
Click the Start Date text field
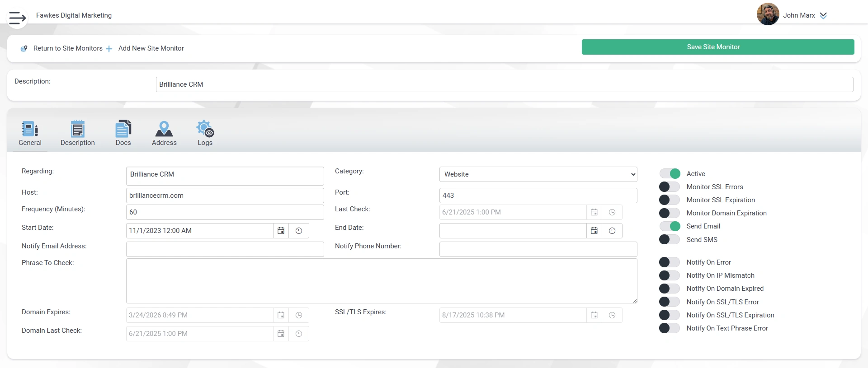coord(200,231)
